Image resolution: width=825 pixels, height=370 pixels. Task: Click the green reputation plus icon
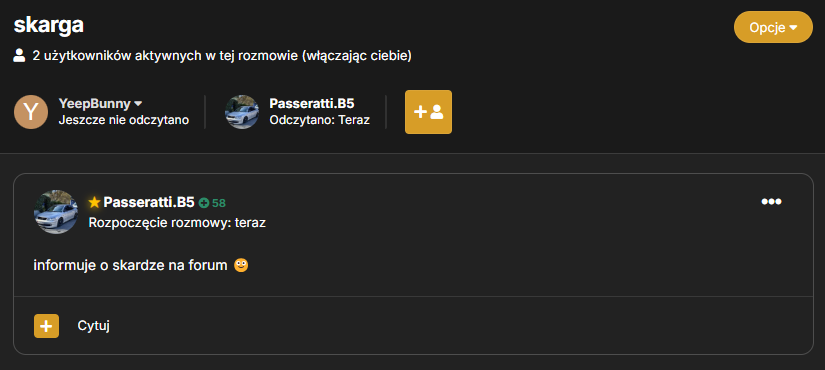tap(204, 203)
